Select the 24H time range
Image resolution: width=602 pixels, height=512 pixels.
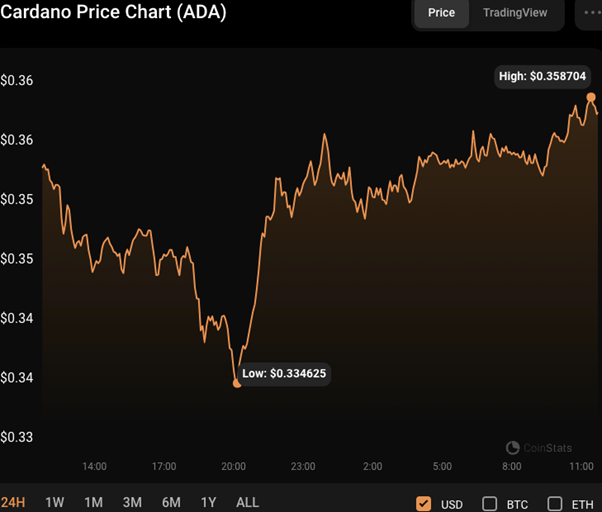pyautogui.click(x=14, y=502)
